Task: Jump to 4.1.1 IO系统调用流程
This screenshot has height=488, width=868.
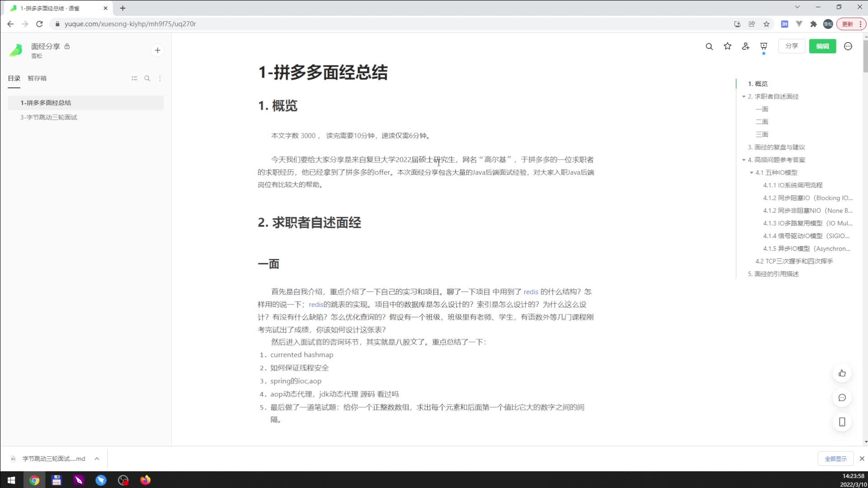Action: pyautogui.click(x=793, y=185)
